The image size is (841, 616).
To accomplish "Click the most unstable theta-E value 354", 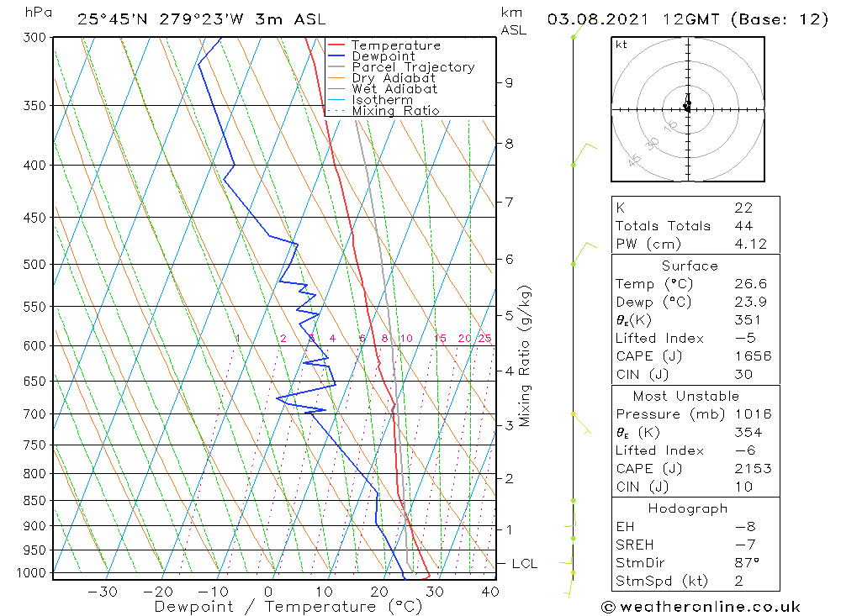I will click(x=748, y=433).
